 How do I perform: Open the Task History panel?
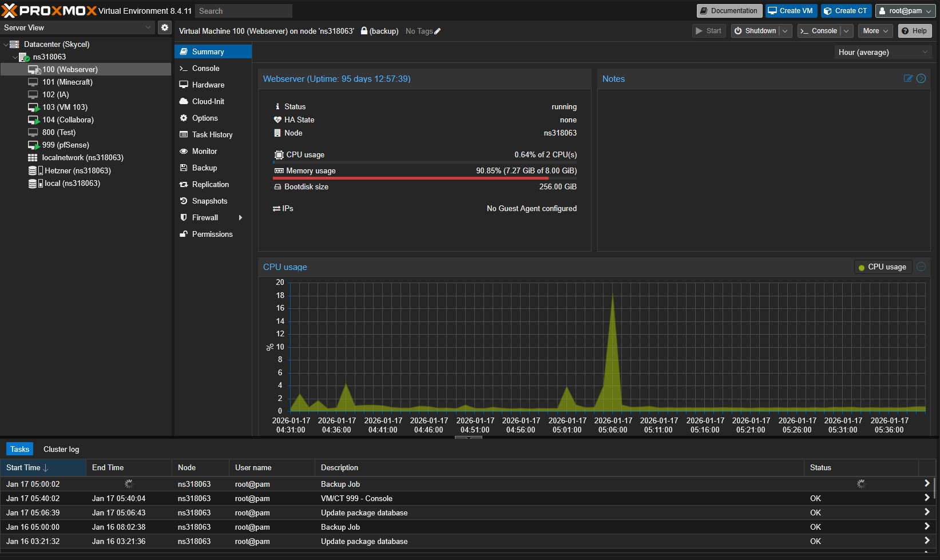211,134
